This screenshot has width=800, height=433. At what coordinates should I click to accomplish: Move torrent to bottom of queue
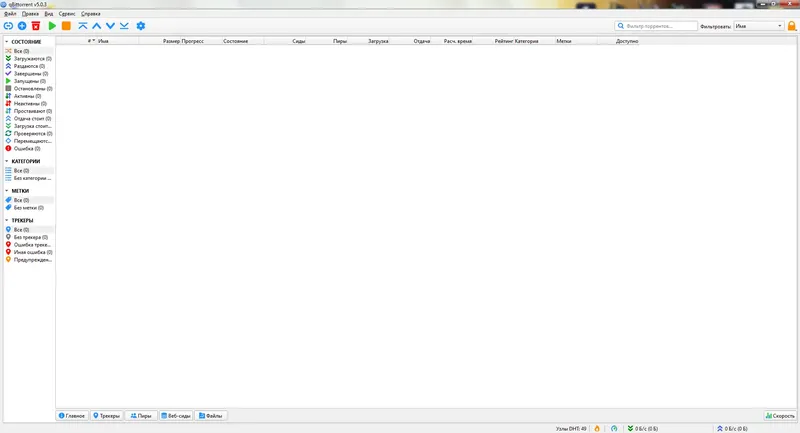click(124, 26)
